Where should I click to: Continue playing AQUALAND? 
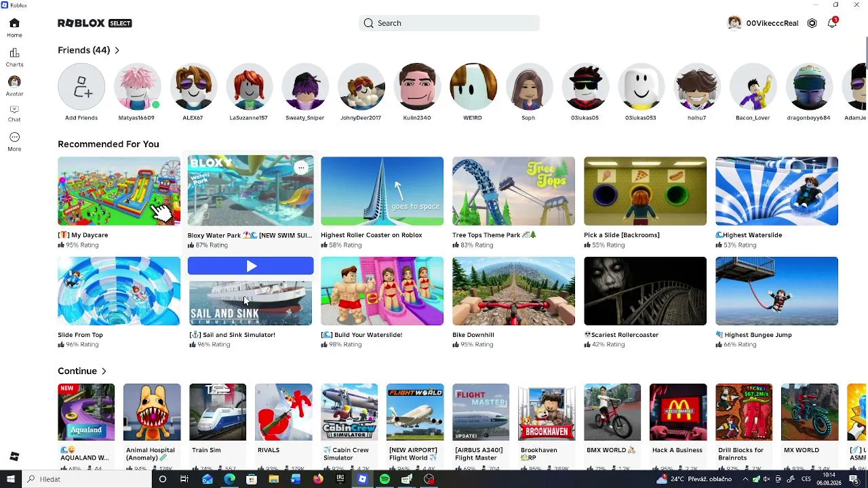coord(86,412)
